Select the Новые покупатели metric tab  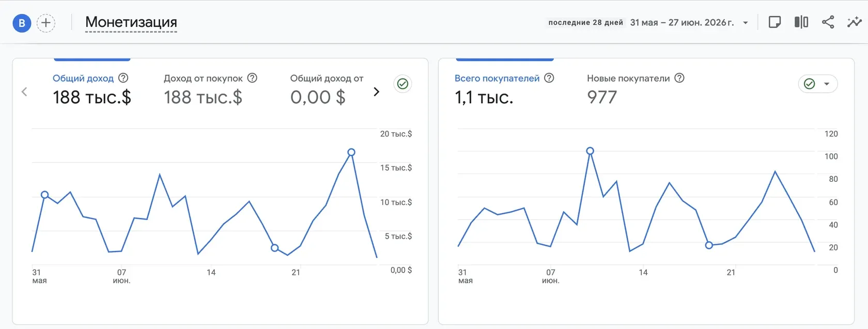pos(628,79)
